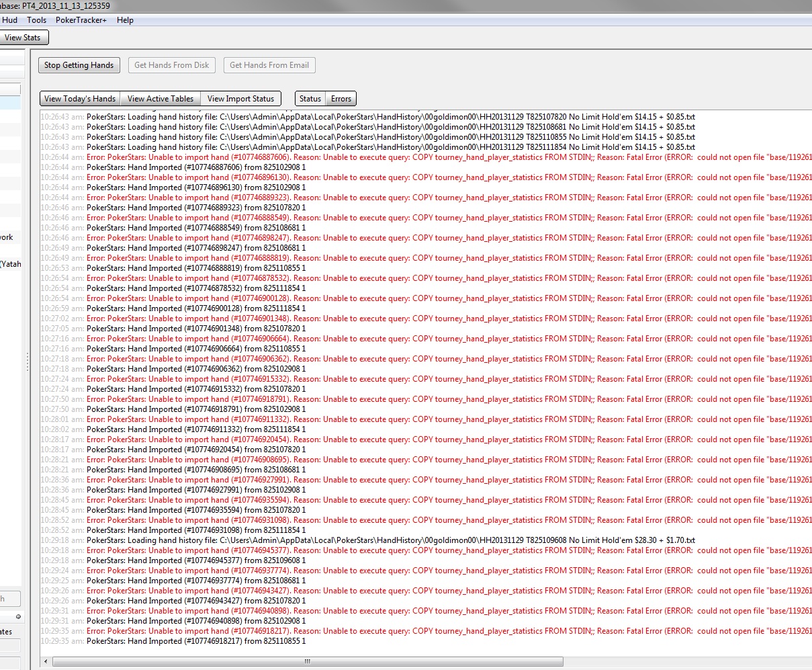
Task: Select the Errors log filter
Action: [x=341, y=99]
